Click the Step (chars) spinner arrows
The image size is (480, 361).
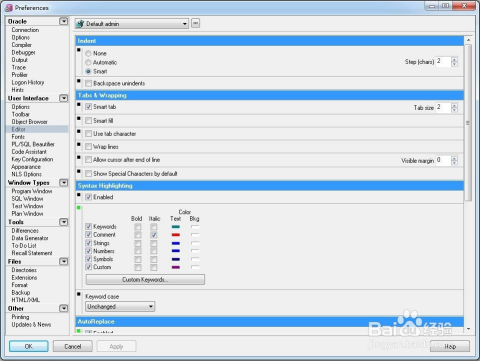454,62
